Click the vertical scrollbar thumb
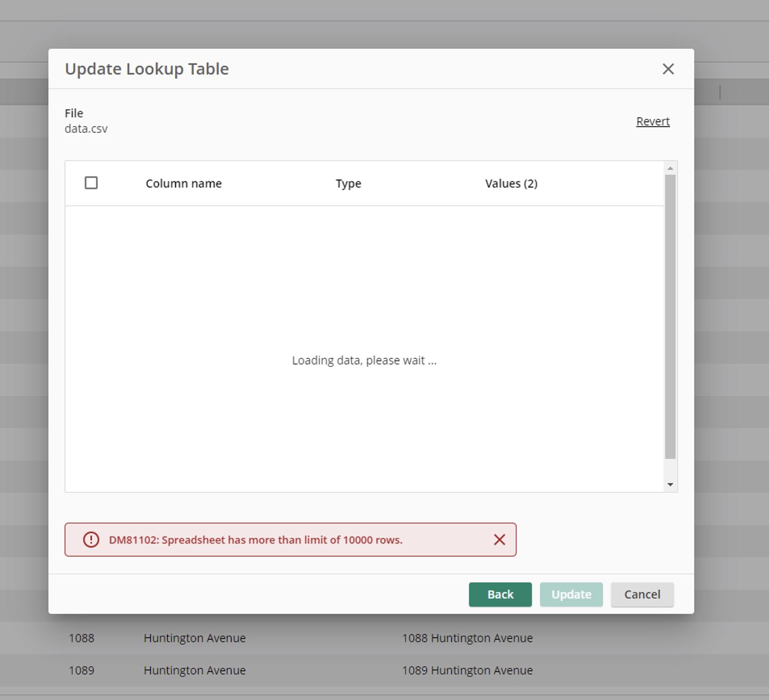 670,316
